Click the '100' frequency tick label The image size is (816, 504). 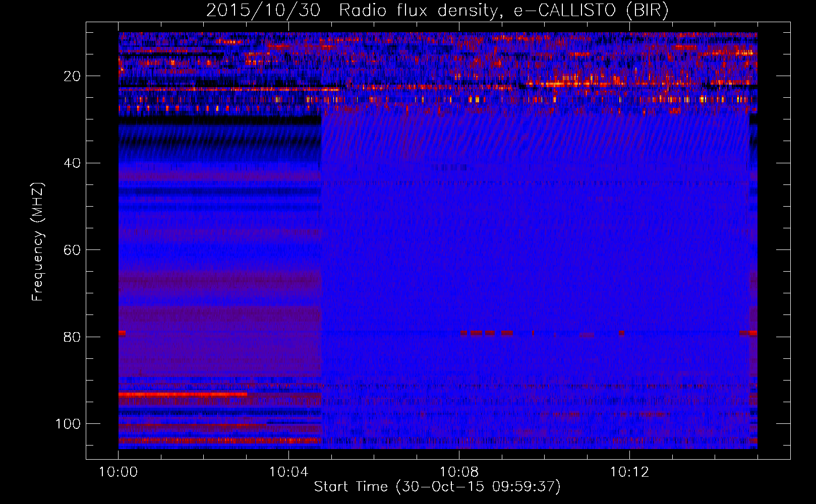[x=68, y=424]
